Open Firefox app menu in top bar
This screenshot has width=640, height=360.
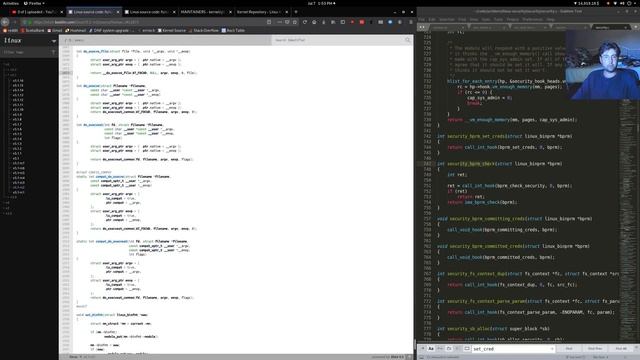pyautogui.click(x=34, y=3)
